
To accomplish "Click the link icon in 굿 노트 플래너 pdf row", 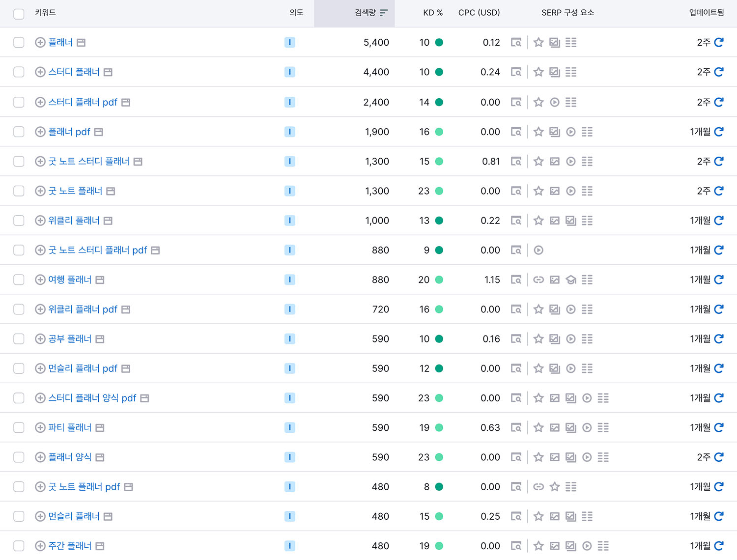I will (539, 487).
